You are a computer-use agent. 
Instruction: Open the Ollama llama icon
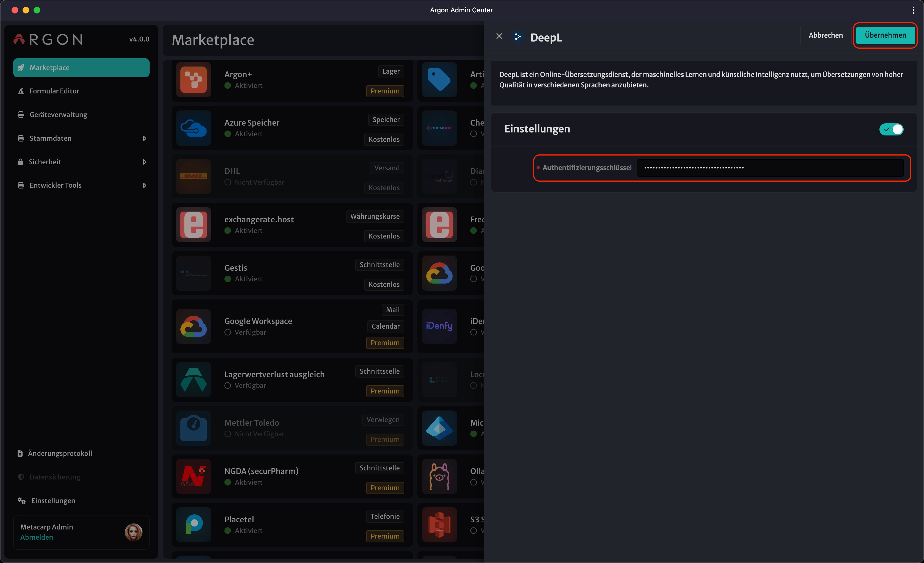pyautogui.click(x=439, y=476)
